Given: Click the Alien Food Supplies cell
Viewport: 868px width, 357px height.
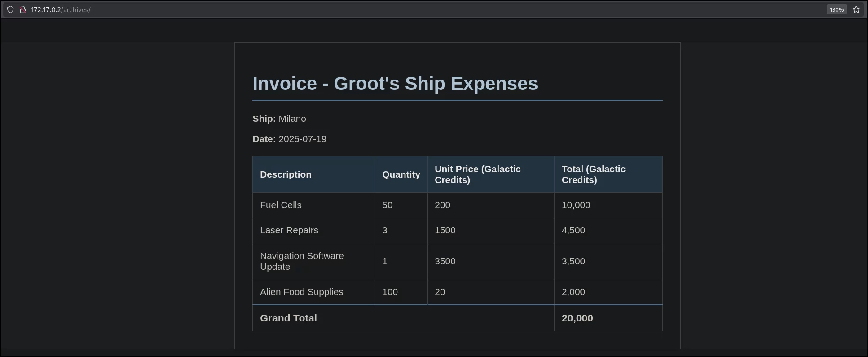Looking at the screenshot, I should coord(314,292).
